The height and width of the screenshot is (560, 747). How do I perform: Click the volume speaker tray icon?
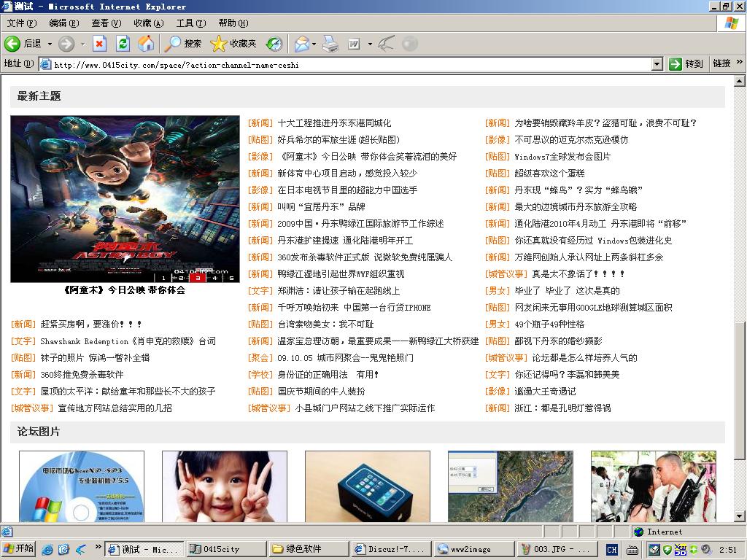tap(706, 550)
